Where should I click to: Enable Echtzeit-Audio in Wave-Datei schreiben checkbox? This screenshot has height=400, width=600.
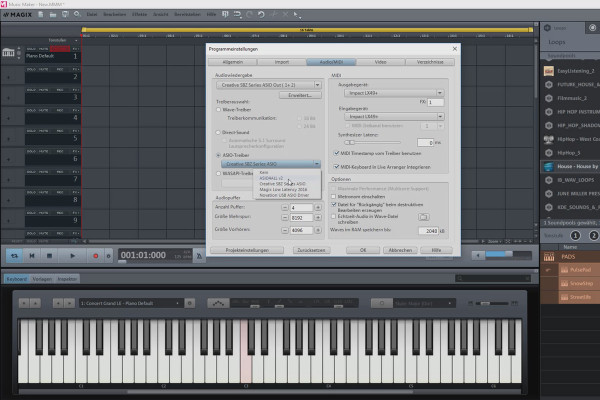pyautogui.click(x=334, y=216)
